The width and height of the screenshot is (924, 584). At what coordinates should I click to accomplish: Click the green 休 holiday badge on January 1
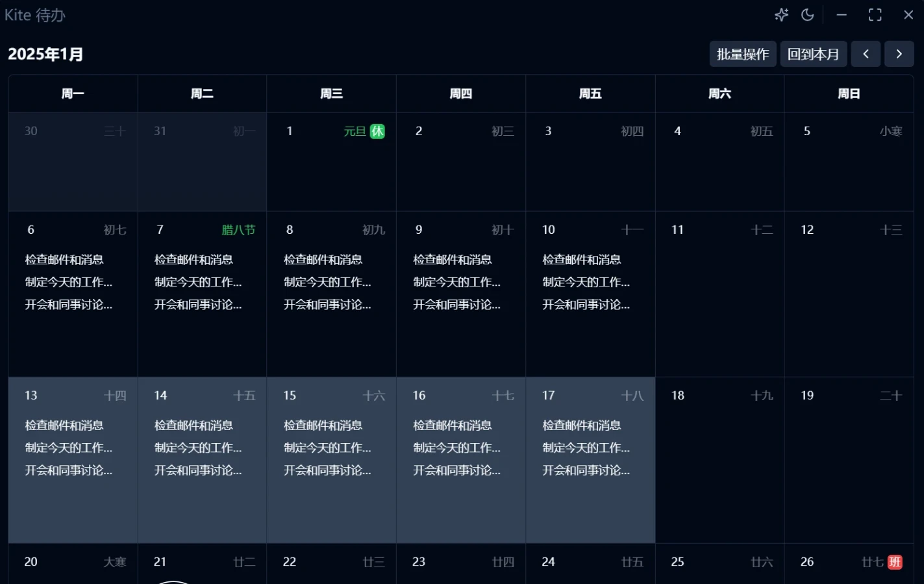pyautogui.click(x=377, y=131)
